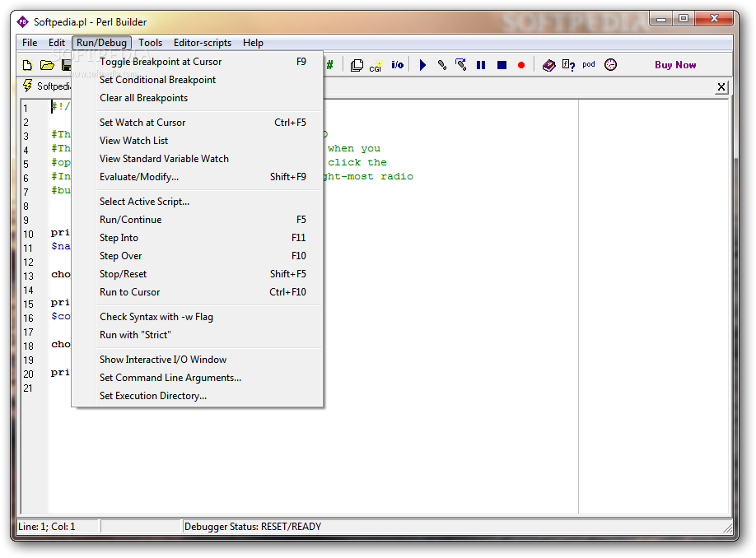Click the Step Into footprint icon
The image size is (756, 558).
pyautogui.click(x=441, y=65)
